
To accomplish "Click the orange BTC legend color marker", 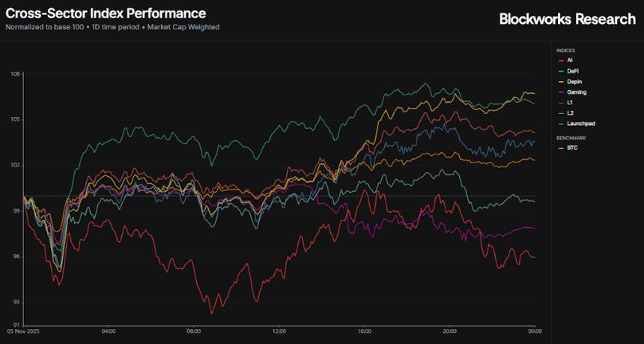I will pos(560,148).
